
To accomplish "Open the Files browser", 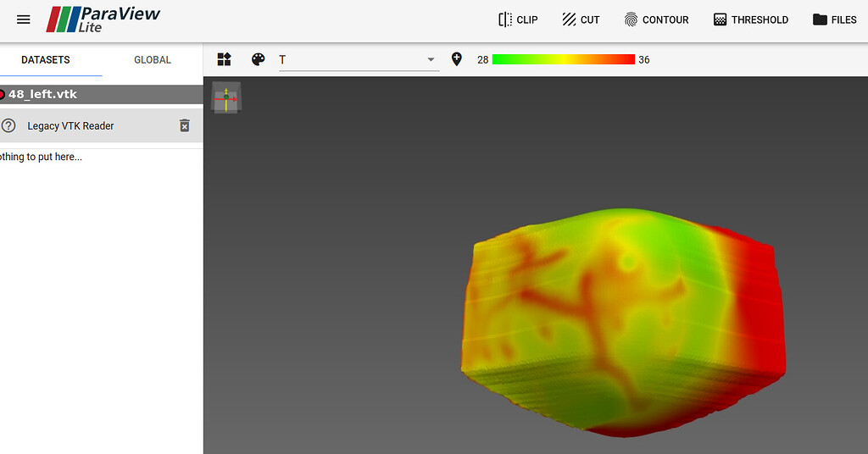I will [x=834, y=19].
